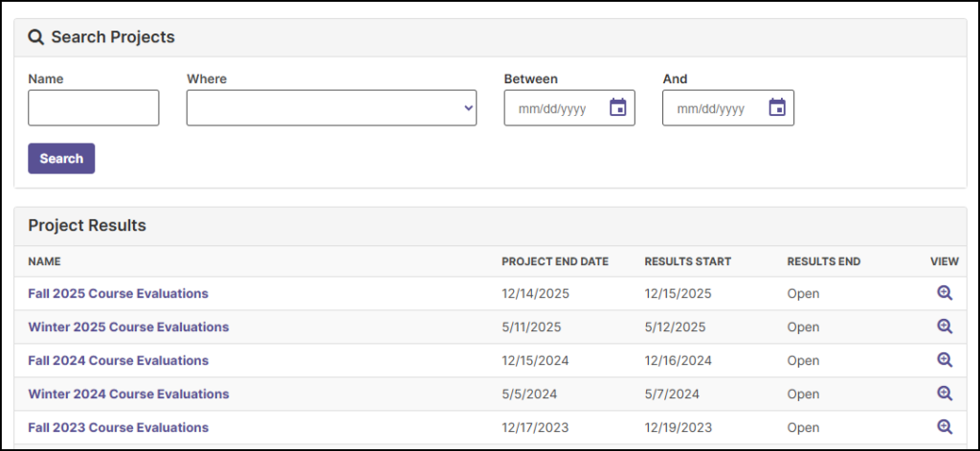This screenshot has width=980, height=451.
Task: Select project end date 5/11/2025
Action: (531, 327)
